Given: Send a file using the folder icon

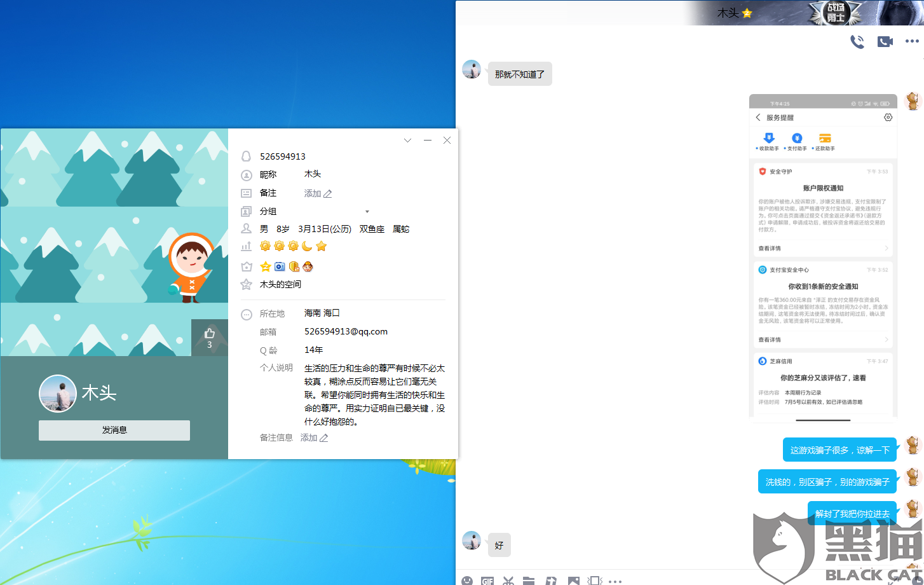Looking at the screenshot, I should coord(529,581).
